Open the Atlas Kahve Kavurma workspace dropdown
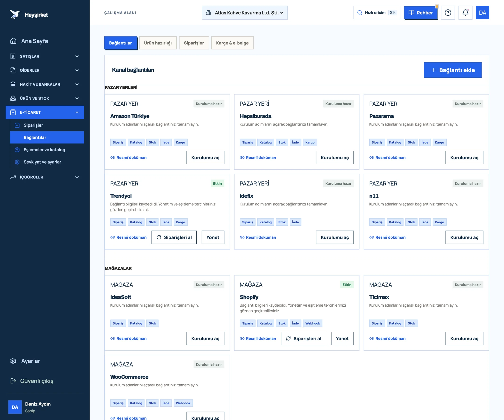The height and width of the screenshot is (420, 504). (x=245, y=13)
